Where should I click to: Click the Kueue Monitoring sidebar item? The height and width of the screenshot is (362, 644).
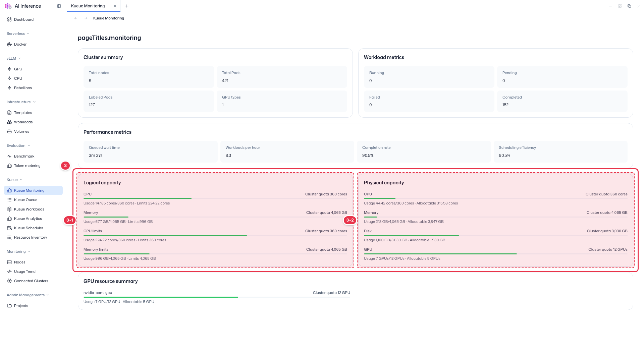coord(33,190)
